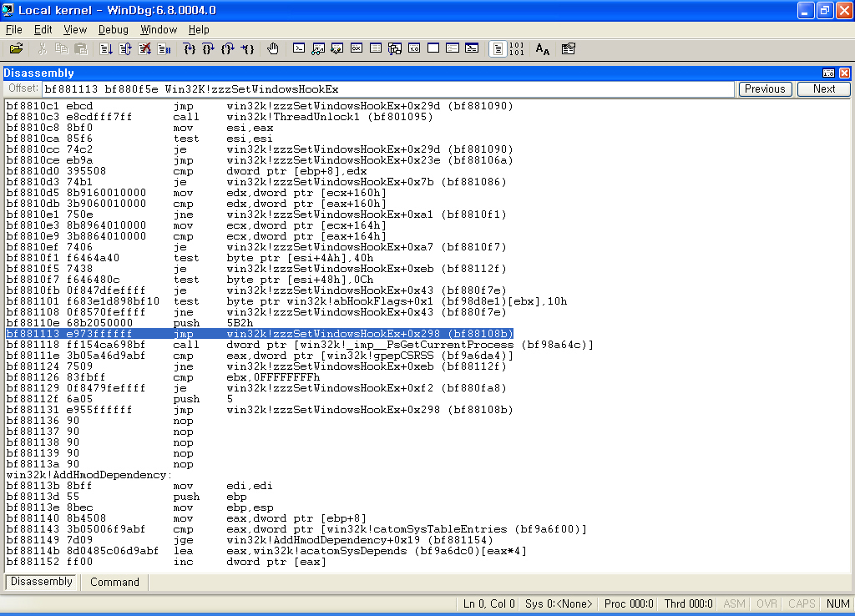Viewport: 855px width, 616px height.
Task: Click the ASM indicator in status bar
Action: point(734,603)
